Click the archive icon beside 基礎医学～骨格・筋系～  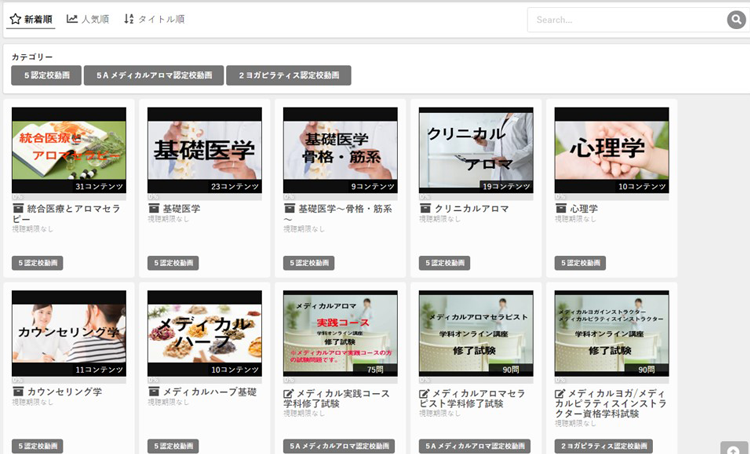tap(290, 209)
